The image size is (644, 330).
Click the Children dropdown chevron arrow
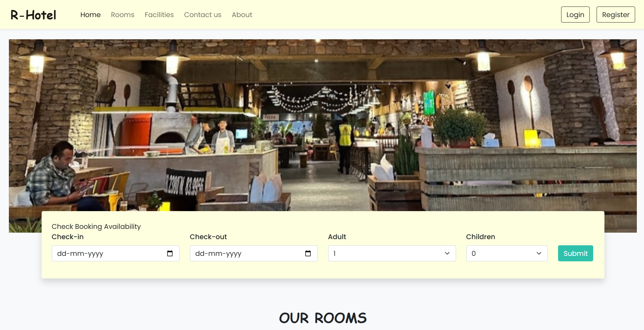click(x=539, y=253)
